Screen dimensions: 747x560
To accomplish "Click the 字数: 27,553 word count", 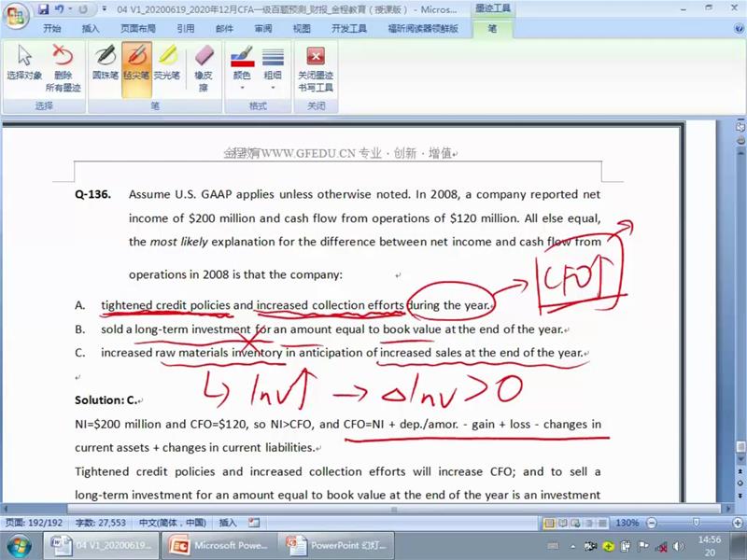I will (106, 523).
